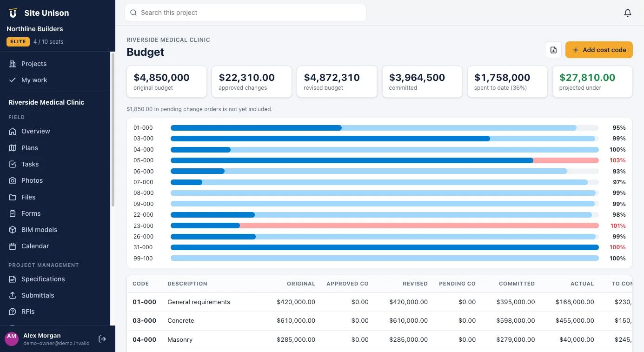This screenshot has width=644, height=352.
Task: Click the Add cost code button
Action: pos(599,50)
